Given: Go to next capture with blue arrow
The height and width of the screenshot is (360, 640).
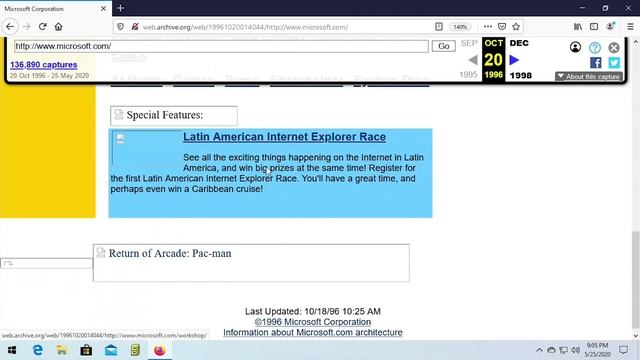Looking at the screenshot, I should [x=514, y=60].
